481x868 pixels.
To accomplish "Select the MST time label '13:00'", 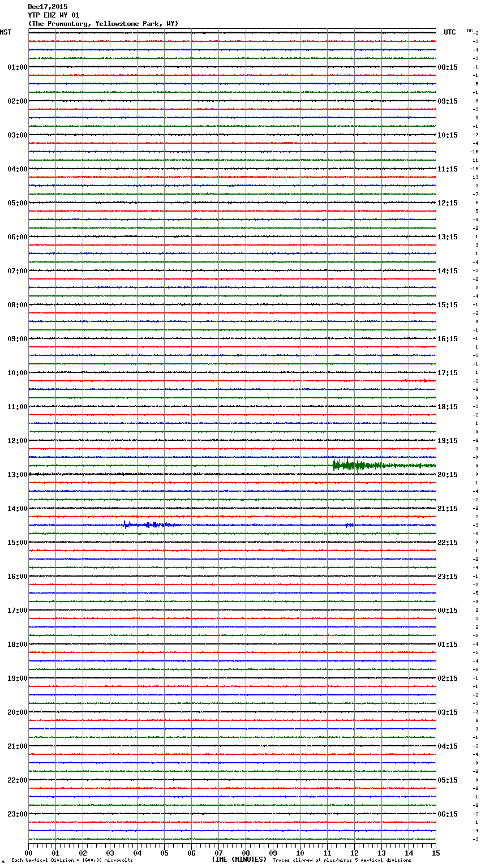I will tap(18, 475).
